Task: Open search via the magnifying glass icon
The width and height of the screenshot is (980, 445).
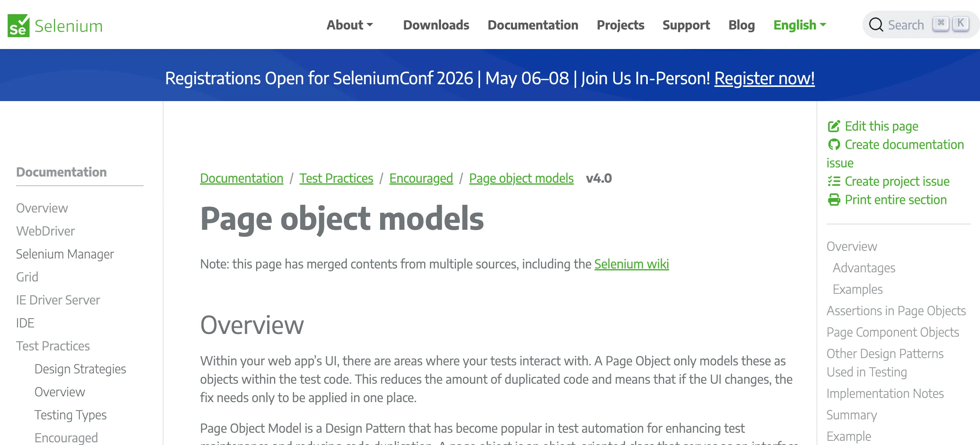Action: click(877, 24)
